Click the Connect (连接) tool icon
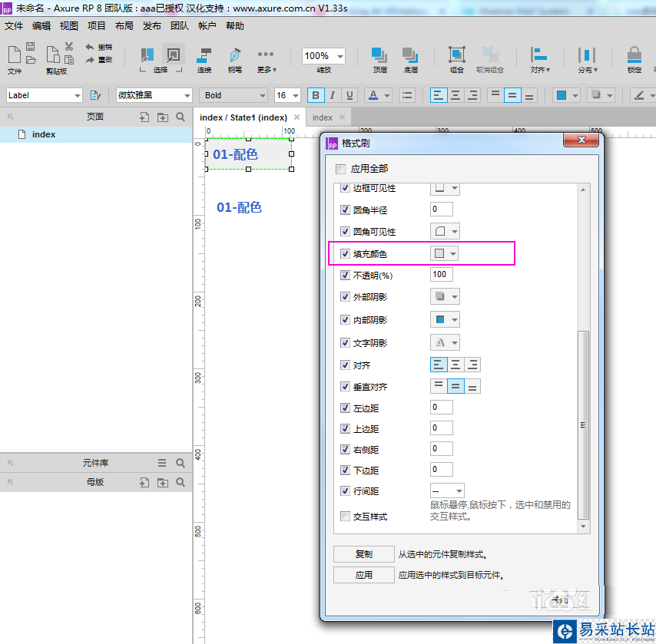This screenshot has width=656, height=644. coord(204,56)
